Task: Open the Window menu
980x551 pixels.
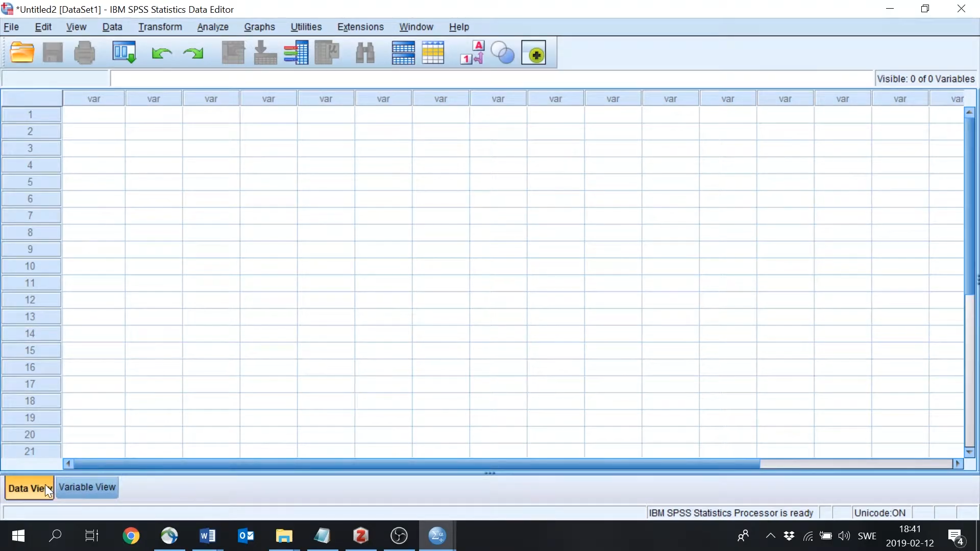Action: tap(416, 27)
